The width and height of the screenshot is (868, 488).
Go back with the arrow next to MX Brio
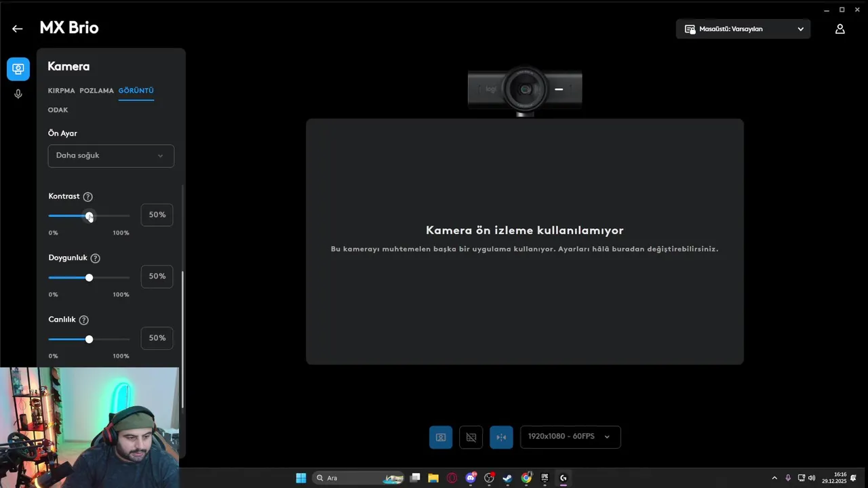pos(17,28)
